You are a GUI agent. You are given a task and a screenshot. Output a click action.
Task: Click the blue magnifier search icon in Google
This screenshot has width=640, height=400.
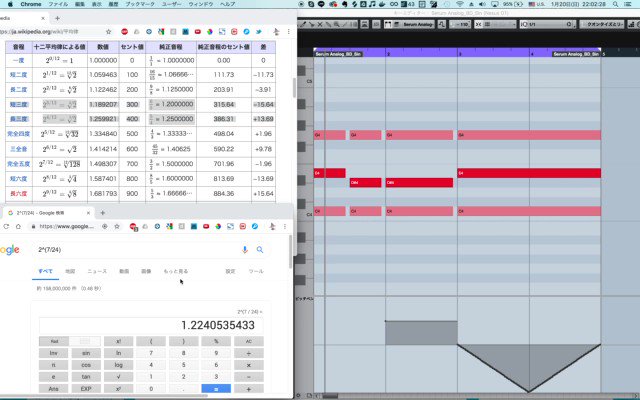260,250
